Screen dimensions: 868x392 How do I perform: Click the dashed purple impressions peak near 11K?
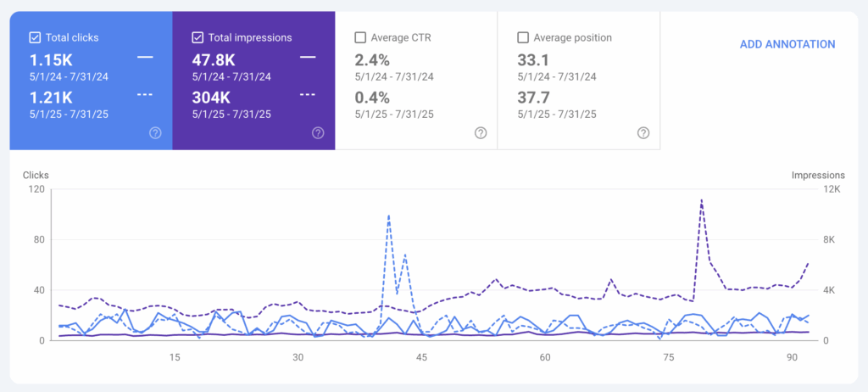pyautogui.click(x=701, y=199)
